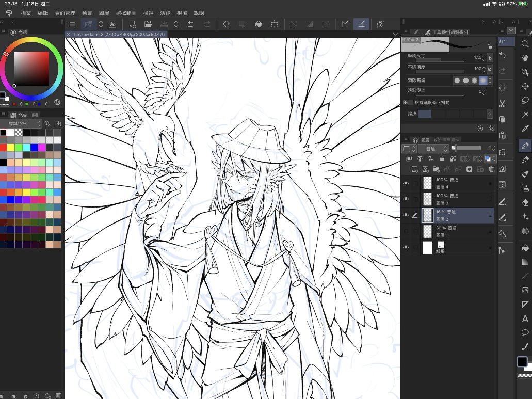This screenshot has width=532, height=399.
Task: Open tool property wrench settings
Action: (x=491, y=128)
